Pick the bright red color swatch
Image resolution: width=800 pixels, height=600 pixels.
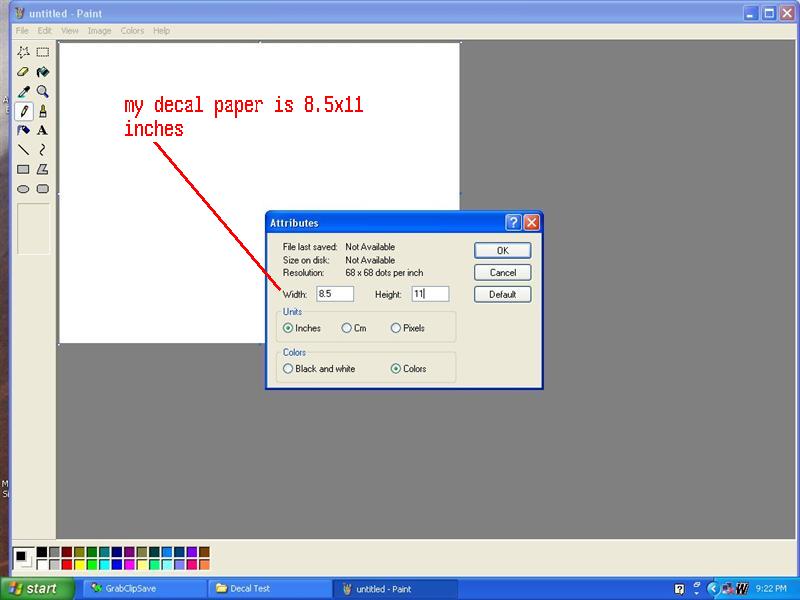(x=67, y=564)
